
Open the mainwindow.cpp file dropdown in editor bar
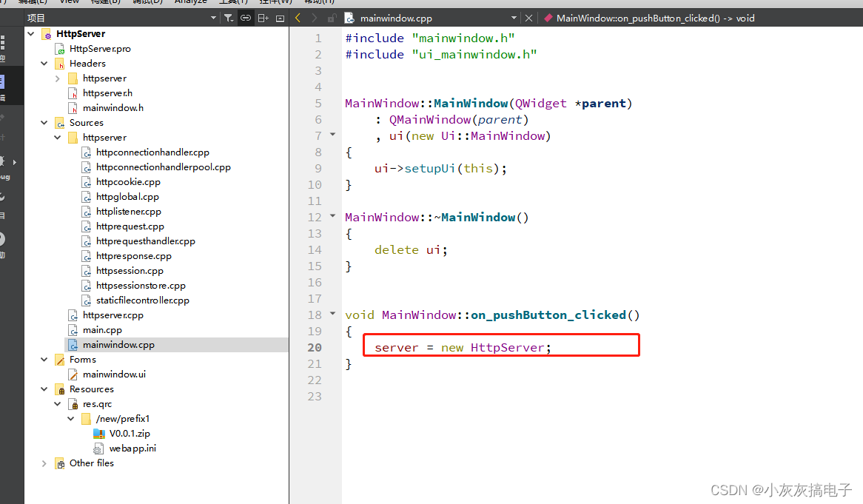pos(514,18)
